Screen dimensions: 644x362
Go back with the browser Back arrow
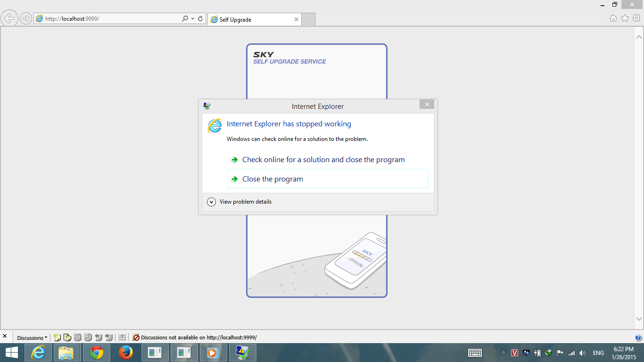[9, 18]
